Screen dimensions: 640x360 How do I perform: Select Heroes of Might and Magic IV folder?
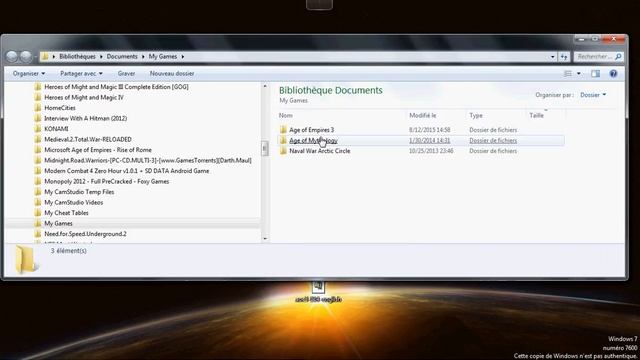[84, 97]
